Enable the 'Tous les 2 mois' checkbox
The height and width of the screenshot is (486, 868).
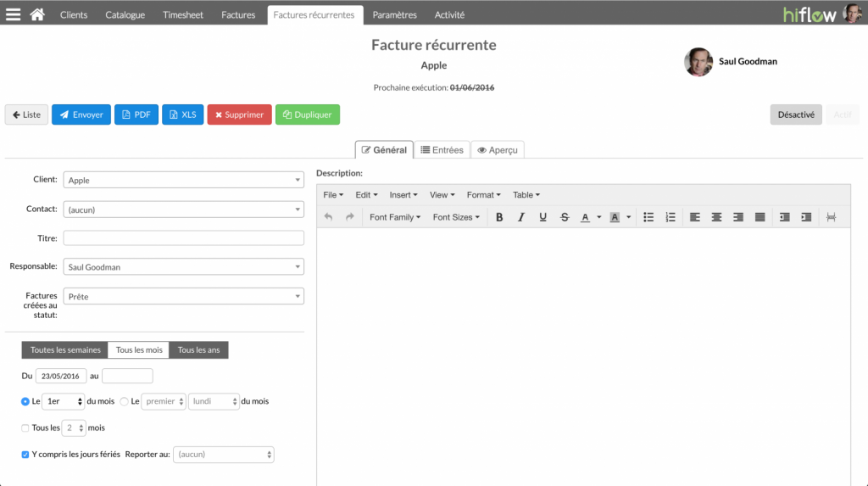[25, 427]
